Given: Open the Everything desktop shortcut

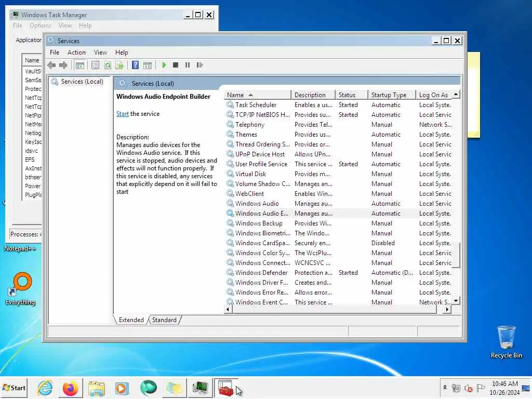Looking at the screenshot, I should pos(21,288).
